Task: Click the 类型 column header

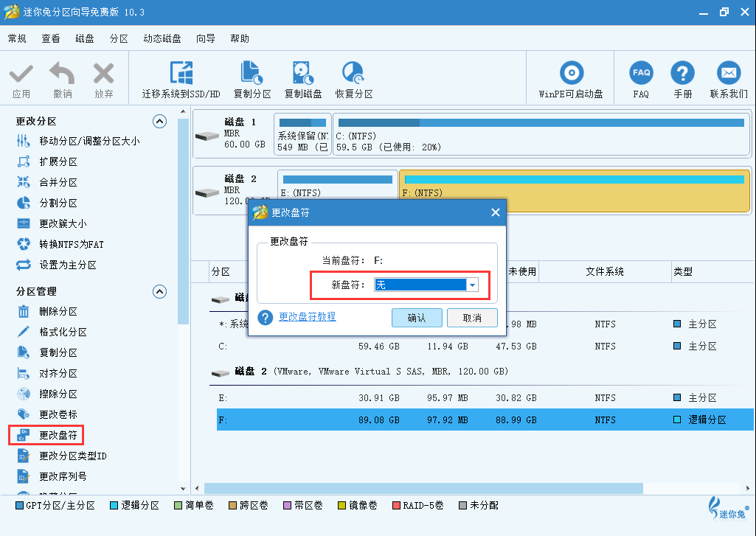Action: (x=713, y=272)
